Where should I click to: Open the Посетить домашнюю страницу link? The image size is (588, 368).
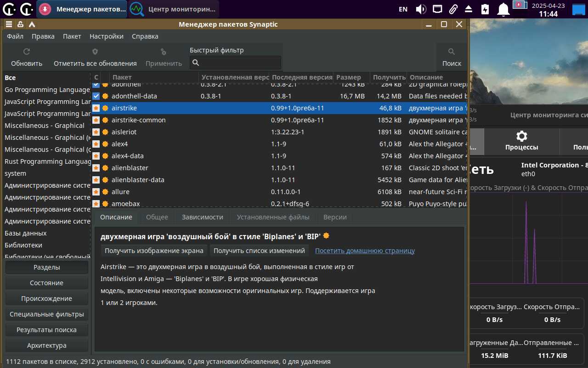[x=365, y=251]
